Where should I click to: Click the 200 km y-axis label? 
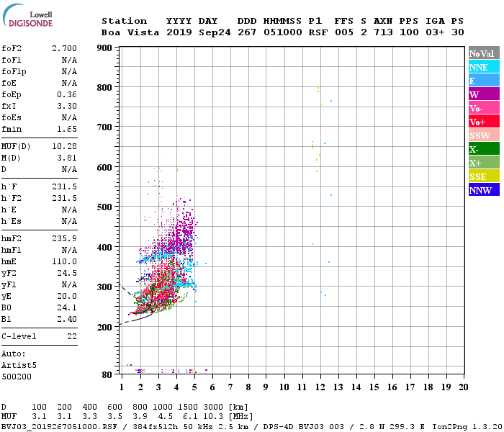tap(104, 327)
